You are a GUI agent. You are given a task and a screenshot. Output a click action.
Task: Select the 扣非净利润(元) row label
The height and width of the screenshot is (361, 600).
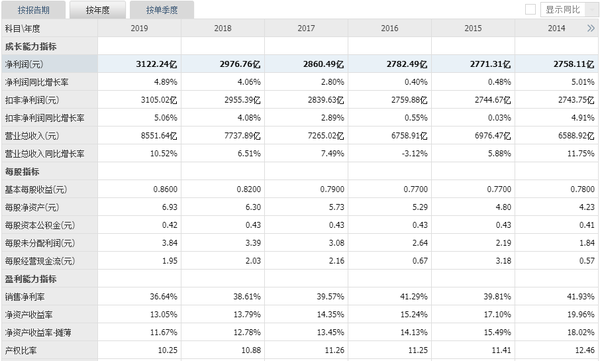point(32,100)
